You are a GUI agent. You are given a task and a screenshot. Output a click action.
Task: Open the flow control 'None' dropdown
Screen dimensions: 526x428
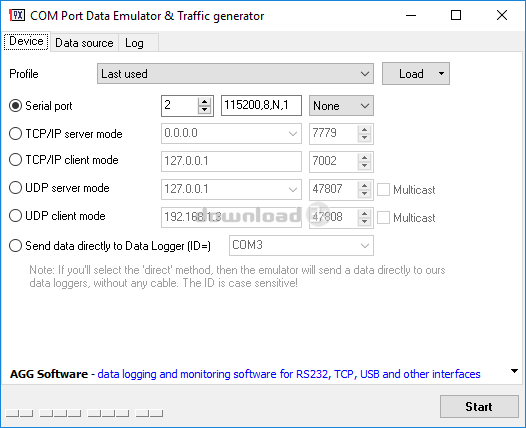[341, 106]
